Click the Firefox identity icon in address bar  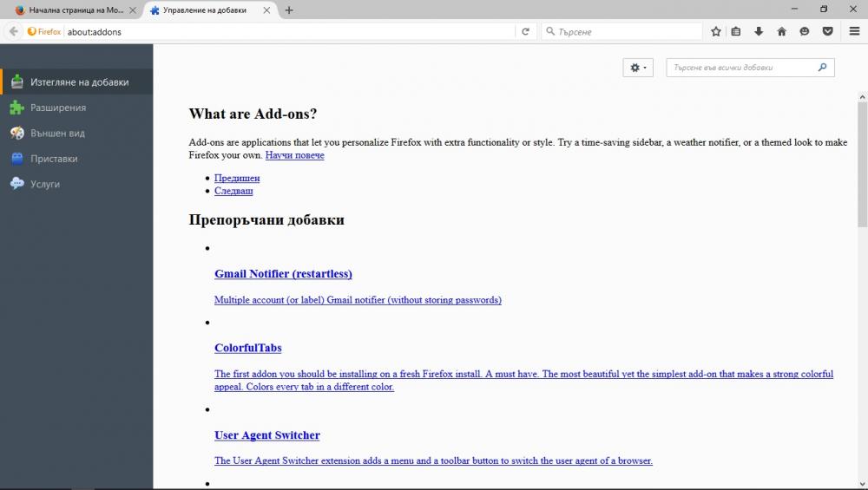click(44, 31)
